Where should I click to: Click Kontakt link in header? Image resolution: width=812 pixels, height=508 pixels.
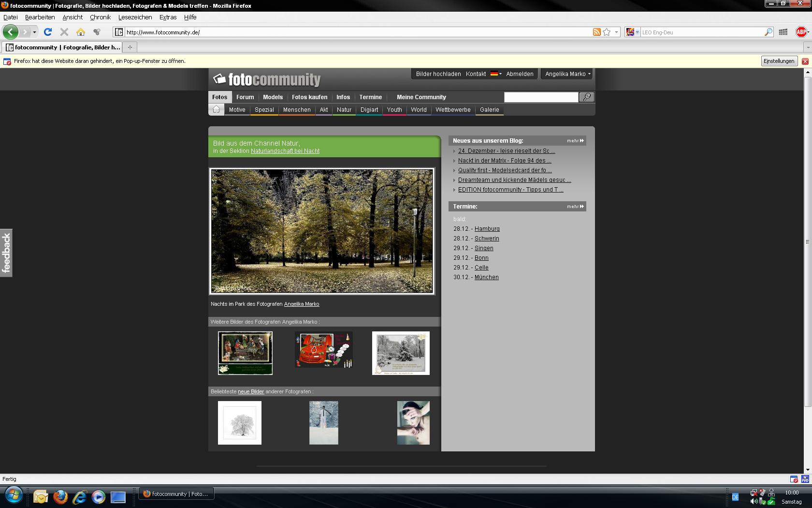pyautogui.click(x=476, y=74)
